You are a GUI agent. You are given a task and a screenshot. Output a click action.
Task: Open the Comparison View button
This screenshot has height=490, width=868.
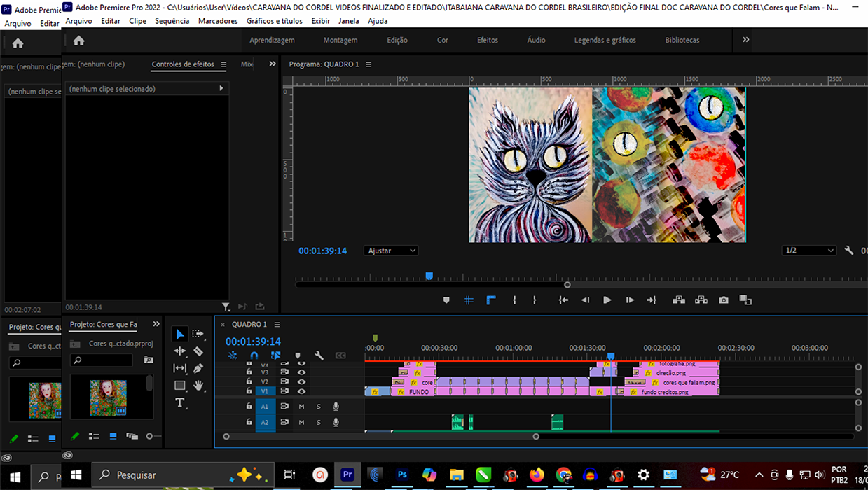coord(745,300)
